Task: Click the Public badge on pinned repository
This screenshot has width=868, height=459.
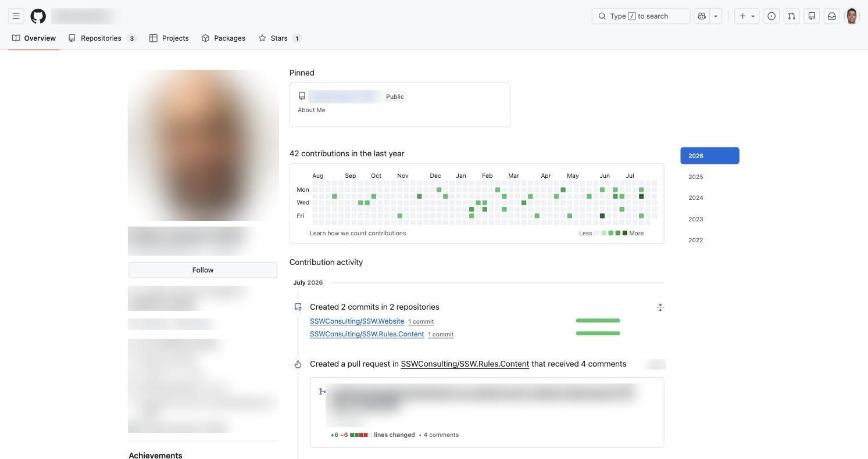Action: click(395, 96)
